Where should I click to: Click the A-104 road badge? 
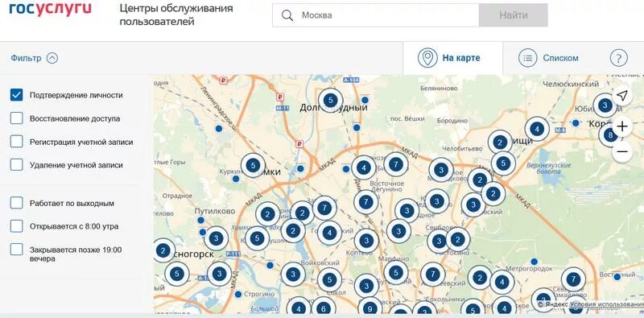[351, 81]
